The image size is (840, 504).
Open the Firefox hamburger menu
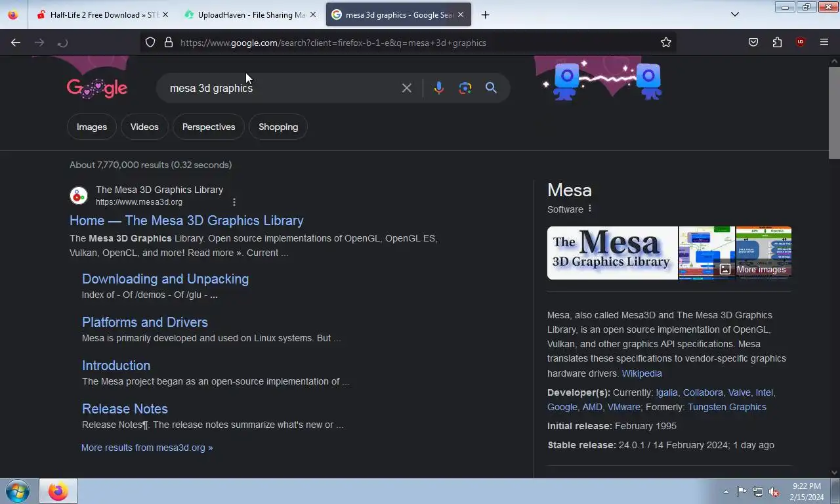pos(824,43)
